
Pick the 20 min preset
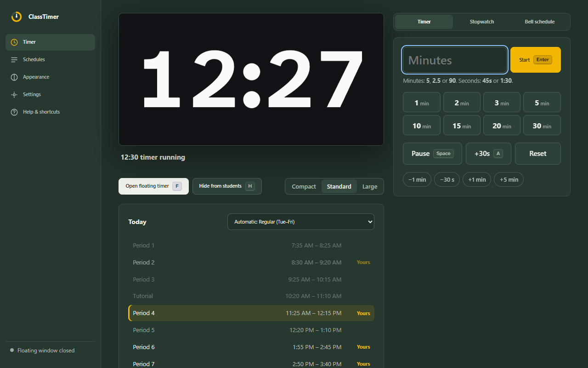[502, 125]
